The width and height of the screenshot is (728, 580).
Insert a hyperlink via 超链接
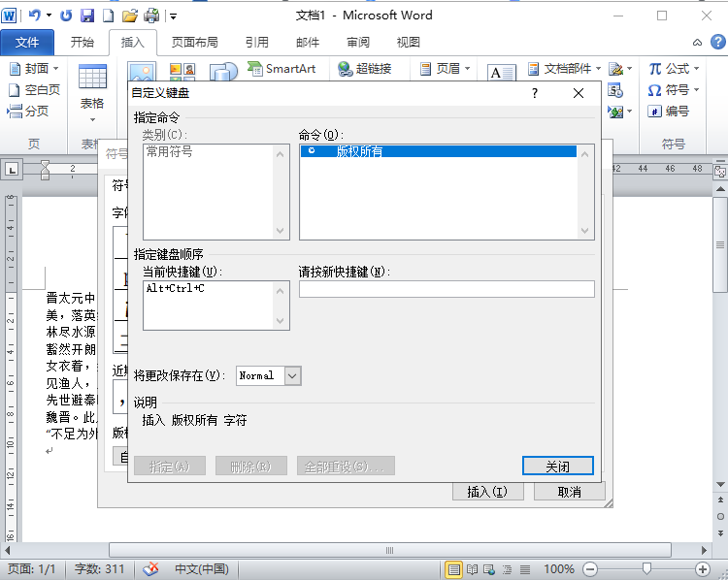tap(364, 69)
